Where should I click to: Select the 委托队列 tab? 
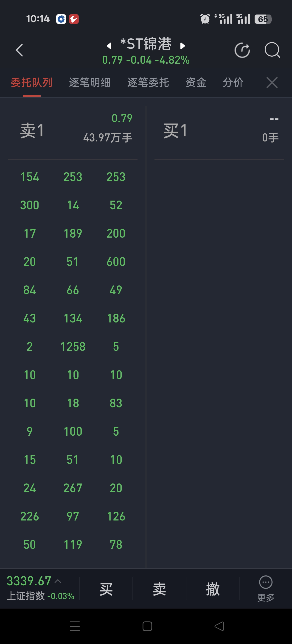pyautogui.click(x=32, y=83)
